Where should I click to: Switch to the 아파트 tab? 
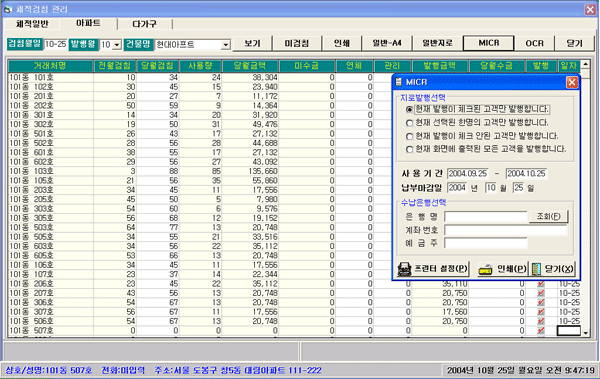[88, 23]
